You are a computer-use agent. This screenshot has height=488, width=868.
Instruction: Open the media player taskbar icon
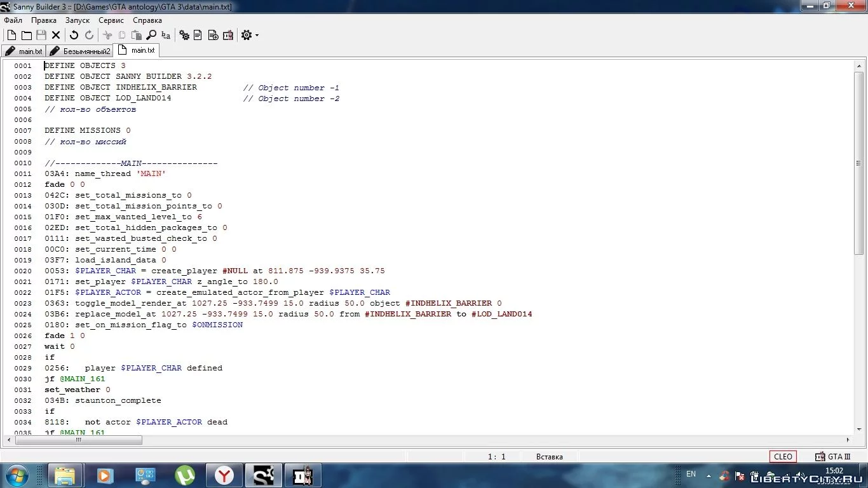[x=105, y=475]
